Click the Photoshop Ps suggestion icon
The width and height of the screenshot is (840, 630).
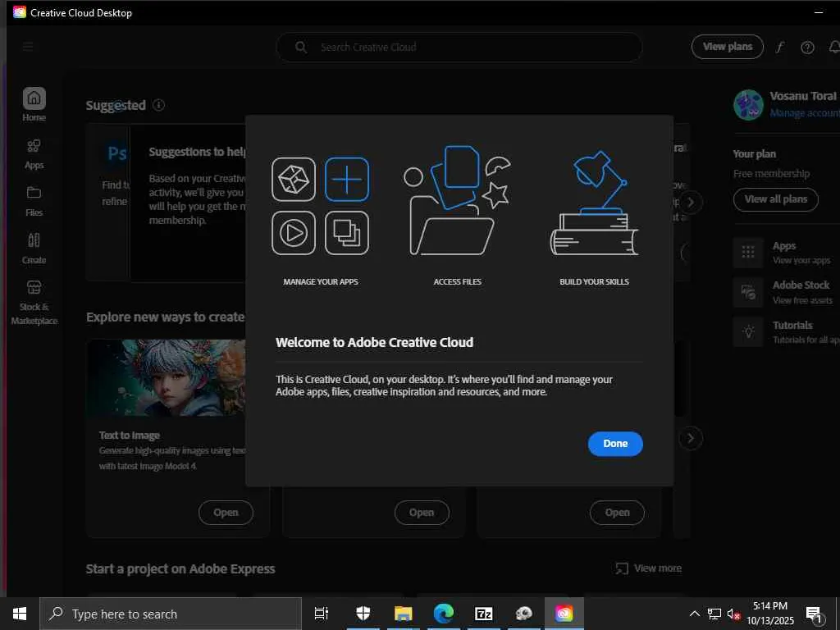[x=116, y=153]
